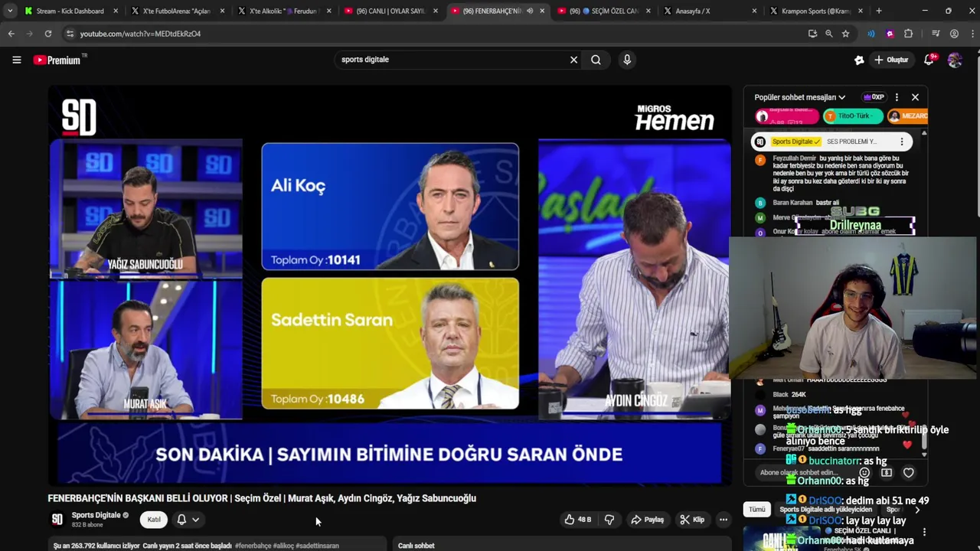Screen dimensions: 980x551
Task: Mute audio on the FENERBAHÇE'NİN tab
Action: [x=529, y=11]
